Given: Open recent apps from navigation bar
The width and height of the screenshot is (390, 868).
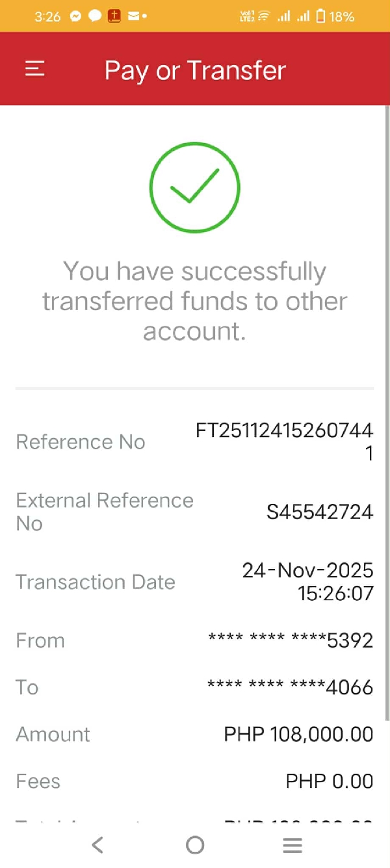Looking at the screenshot, I should click(x=292, y=845).
